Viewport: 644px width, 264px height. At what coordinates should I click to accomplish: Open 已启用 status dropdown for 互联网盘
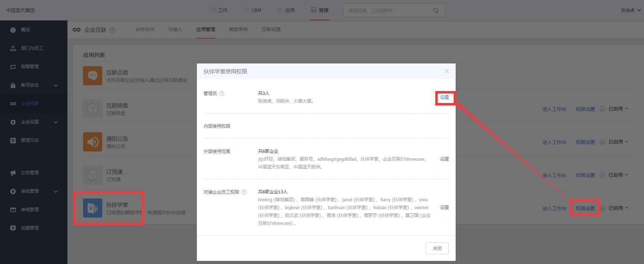coord(618,109)
